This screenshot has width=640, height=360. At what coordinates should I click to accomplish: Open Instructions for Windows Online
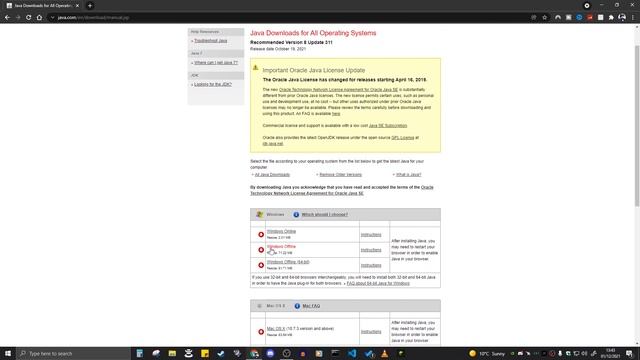click(371, 235)
